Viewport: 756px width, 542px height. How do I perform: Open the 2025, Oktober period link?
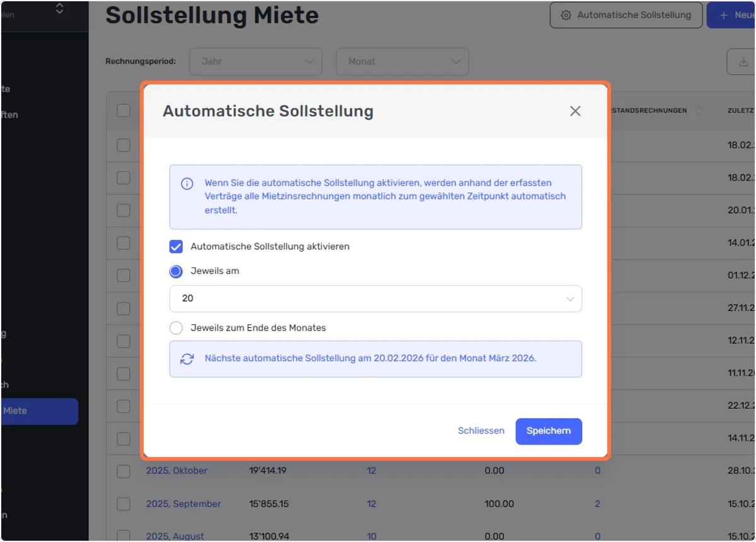[177, 471]
